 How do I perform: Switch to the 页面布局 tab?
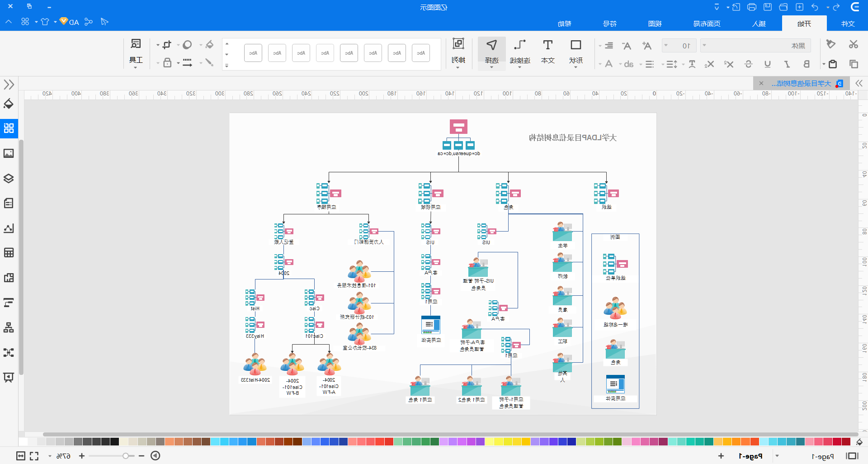707,24
